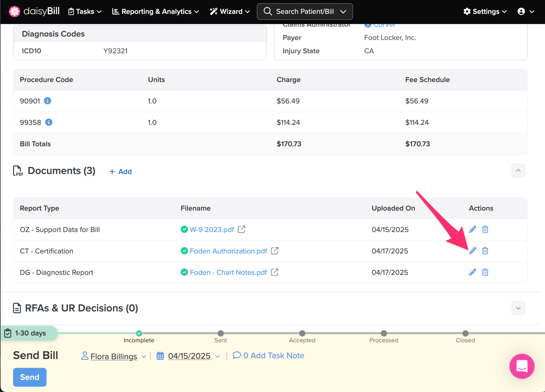Image resolution: width=545 pixels, height=392 pixels.
Task: Open external link icon for Foden Authorization.pdf
Action: coord(275,251)
